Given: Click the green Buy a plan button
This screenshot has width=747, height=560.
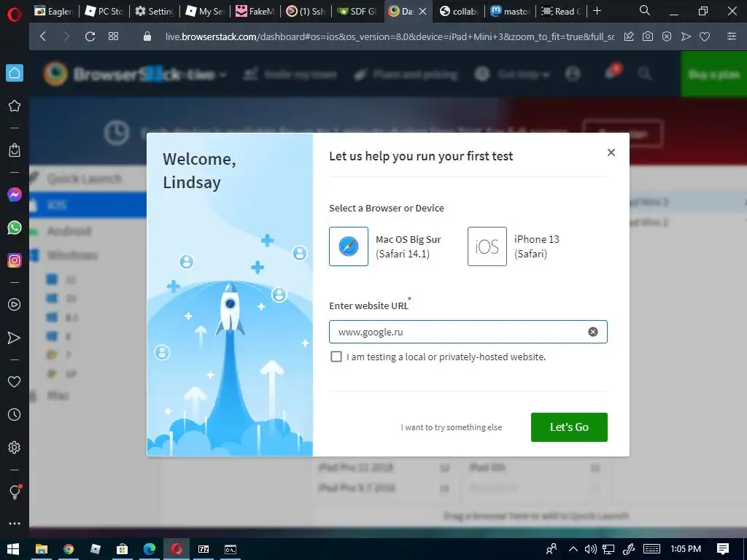Looking at the screenshot, I should [713, 74].
